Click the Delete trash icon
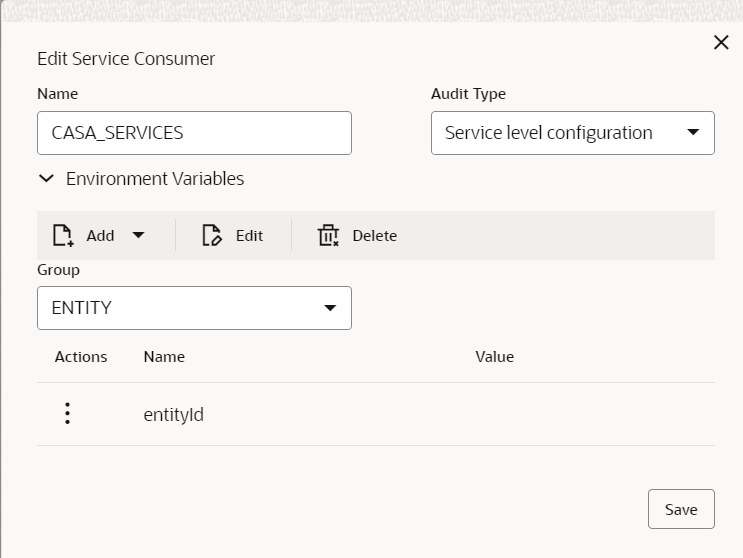 click(x=328, y=236)
